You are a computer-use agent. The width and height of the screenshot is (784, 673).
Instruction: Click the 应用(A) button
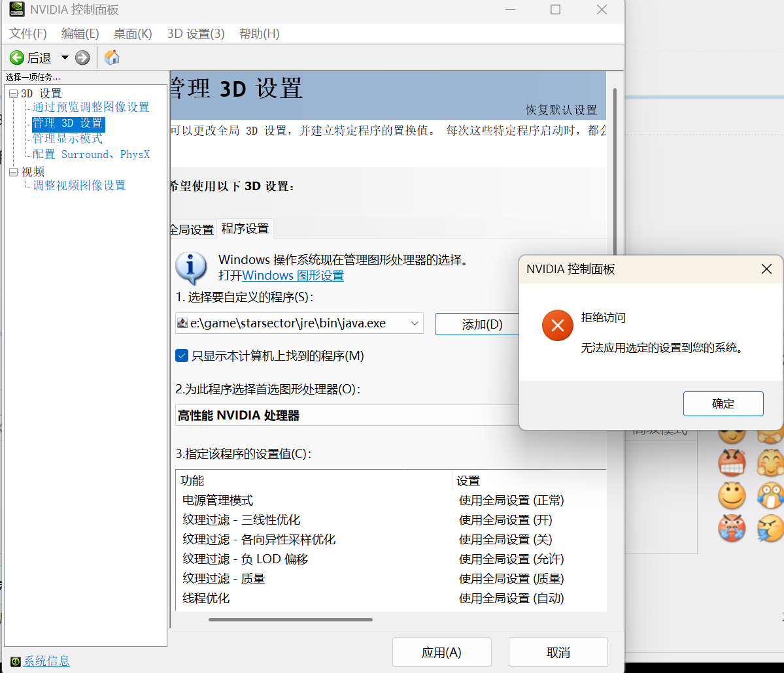[441, 652]
